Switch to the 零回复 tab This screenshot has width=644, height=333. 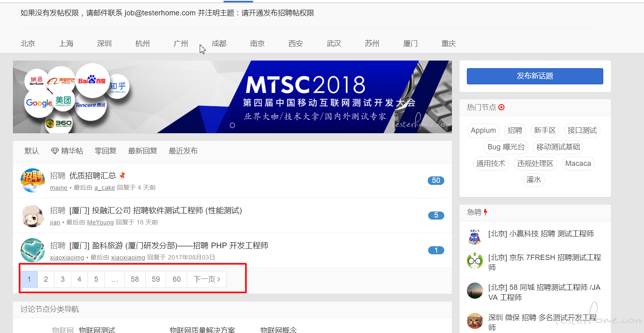pyautogui.click(x=106, y=151)
